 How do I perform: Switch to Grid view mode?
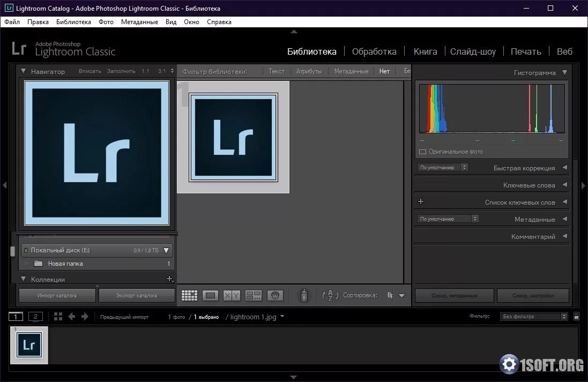pos(189,295)
